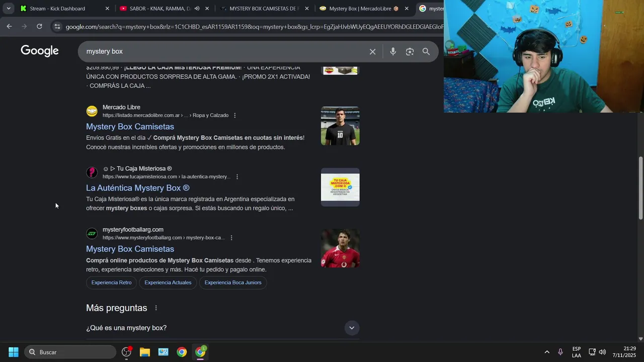Click the Mercado Libre site name text
Image resolution: width=644 pixels, height=362 pixels.
121,107
